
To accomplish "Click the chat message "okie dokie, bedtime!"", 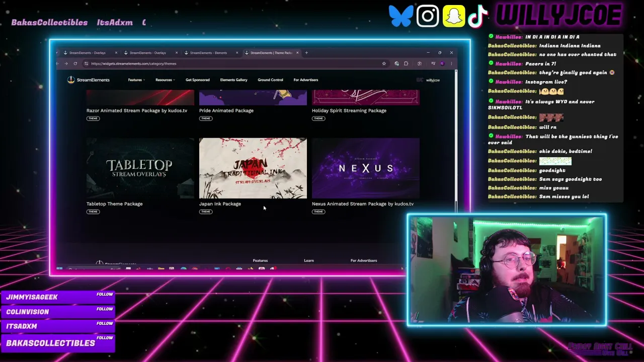I will (x=566, y=151).
